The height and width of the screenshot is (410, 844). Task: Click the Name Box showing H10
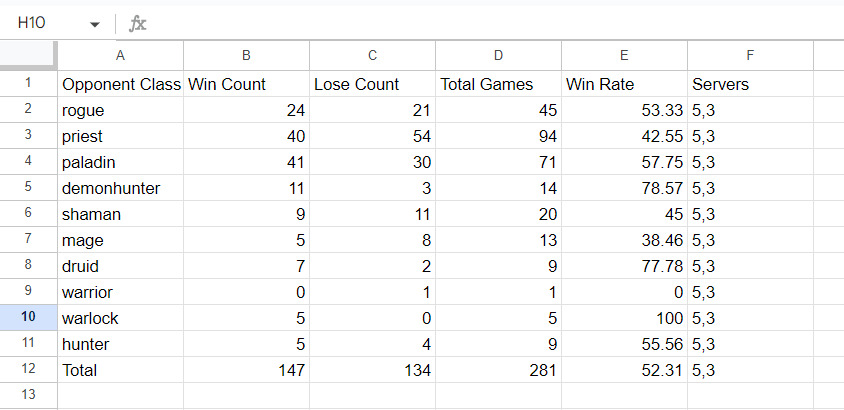pos(45,23)
